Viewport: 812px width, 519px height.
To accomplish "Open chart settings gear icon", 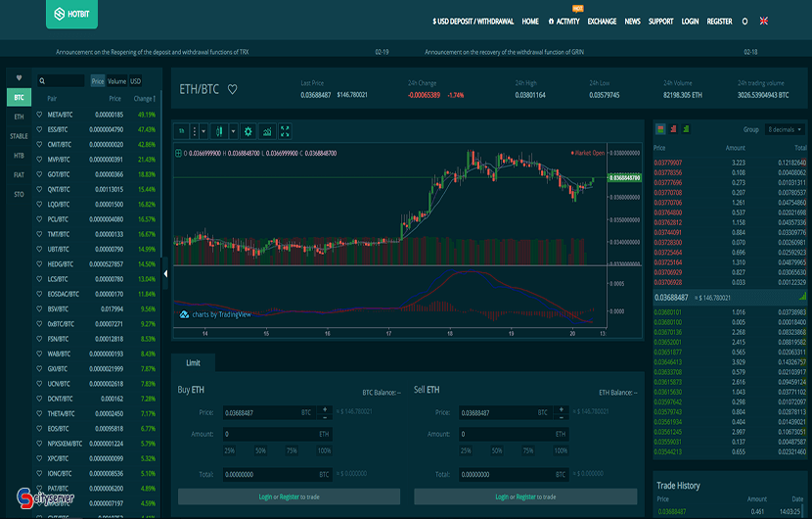I will pos(248,131).
